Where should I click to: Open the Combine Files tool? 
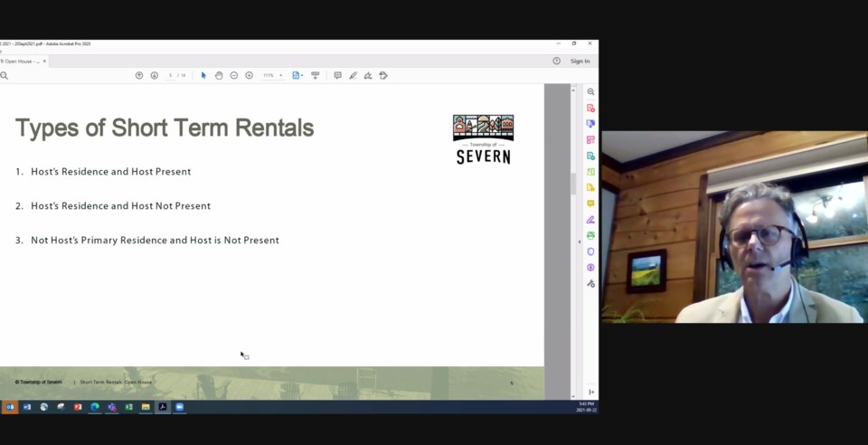(590, 124)
